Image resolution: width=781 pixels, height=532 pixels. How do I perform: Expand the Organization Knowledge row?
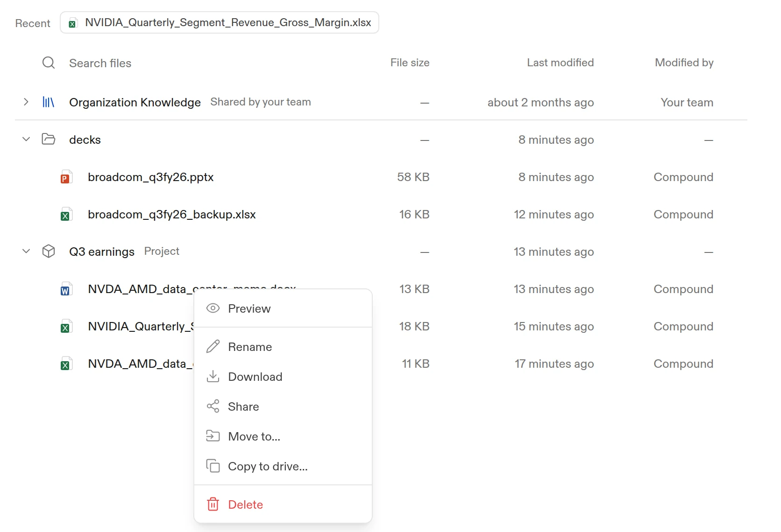click(x=26, y=102)
